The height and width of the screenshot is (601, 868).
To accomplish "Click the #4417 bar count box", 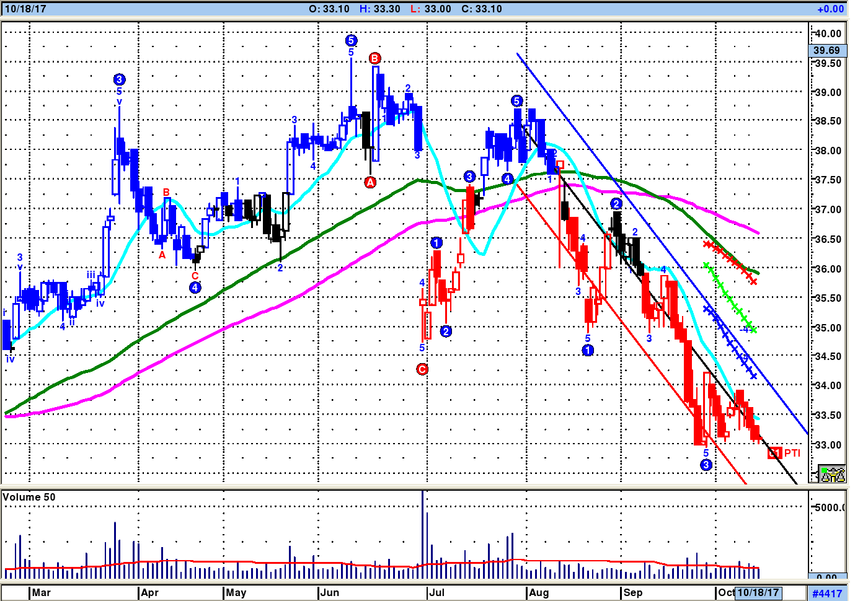I will coord(827,594).
